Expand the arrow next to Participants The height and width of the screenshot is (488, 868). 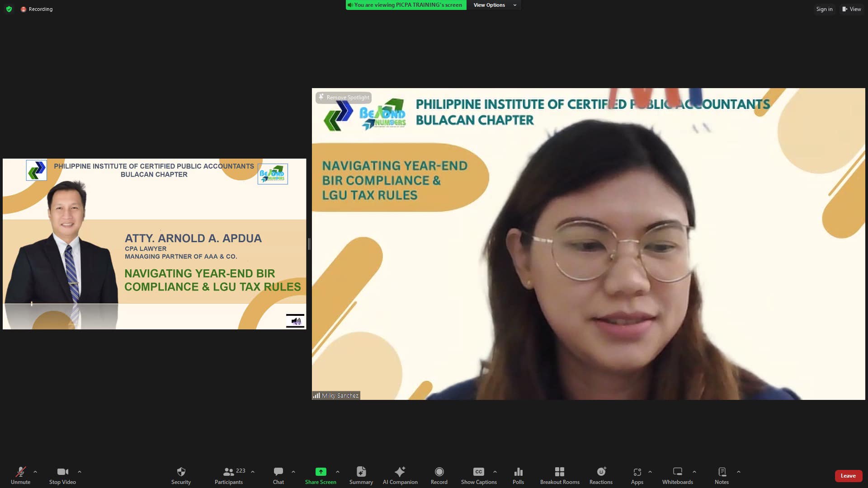pos(253,472)
